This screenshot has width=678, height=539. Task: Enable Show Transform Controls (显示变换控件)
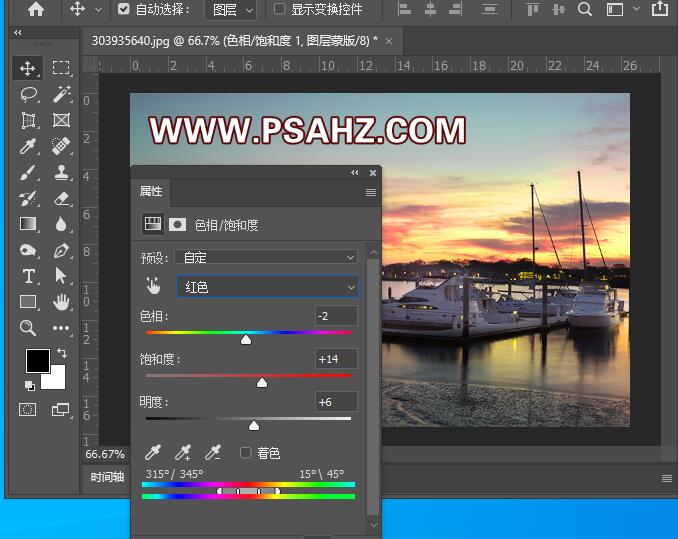(280, 9)
